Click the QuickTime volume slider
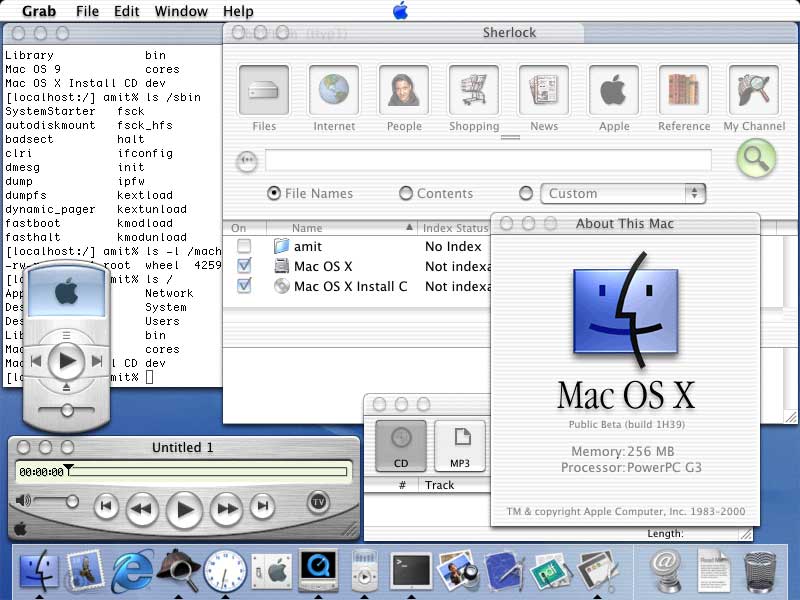 coord(60,500)
